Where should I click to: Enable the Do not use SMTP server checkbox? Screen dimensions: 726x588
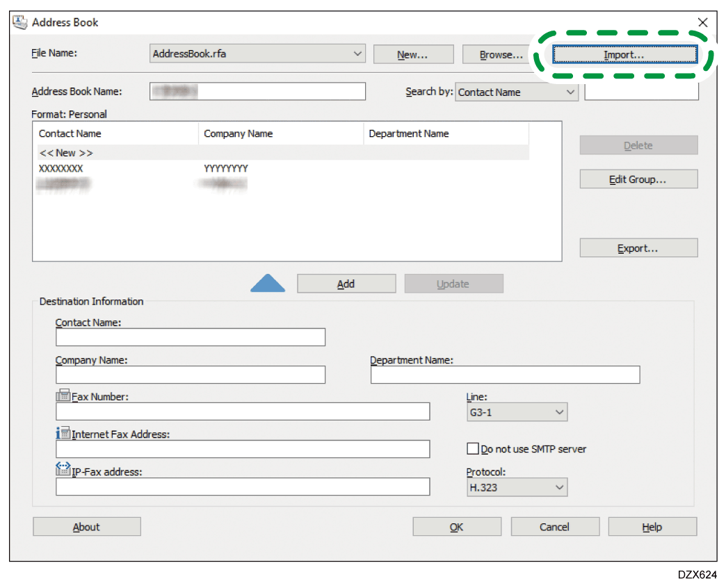(x=473, y=449)
